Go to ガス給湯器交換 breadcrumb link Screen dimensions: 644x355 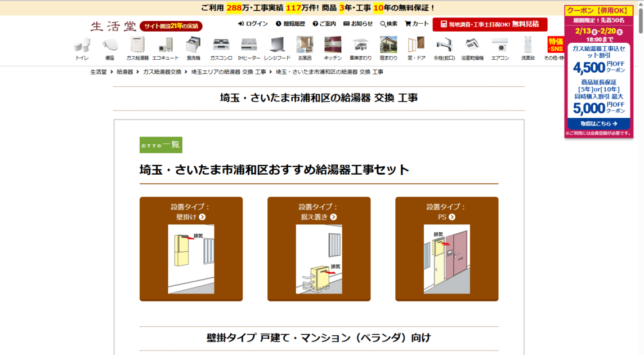pyautogui.click(x=162, y=72)
